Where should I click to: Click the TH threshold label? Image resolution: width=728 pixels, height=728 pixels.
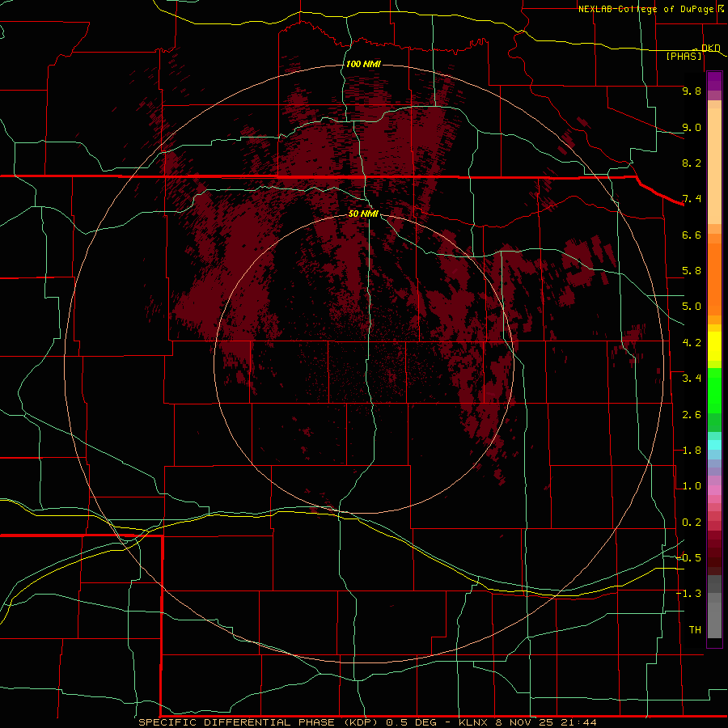[x=695, y=630]
